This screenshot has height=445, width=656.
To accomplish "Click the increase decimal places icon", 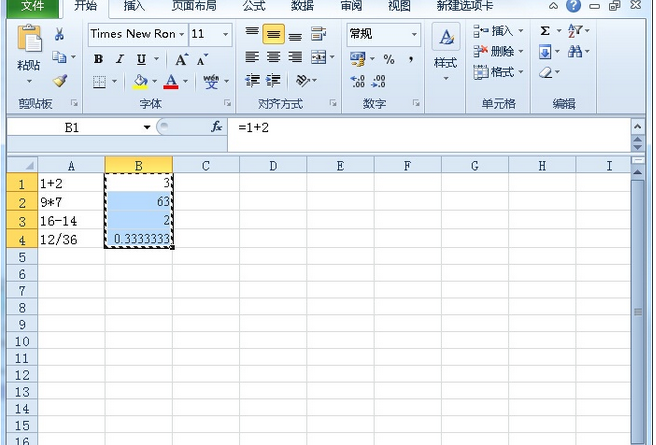I will (x=358, y=81).
